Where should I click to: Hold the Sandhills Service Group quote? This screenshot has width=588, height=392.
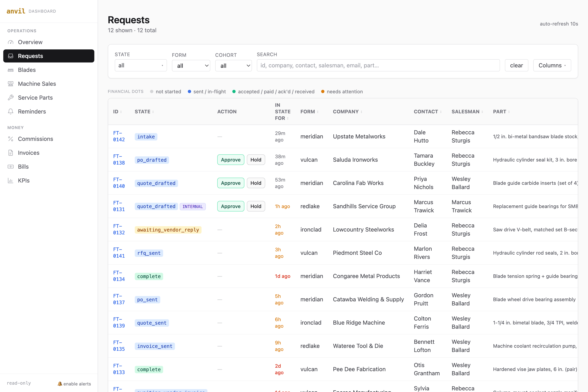256,206
